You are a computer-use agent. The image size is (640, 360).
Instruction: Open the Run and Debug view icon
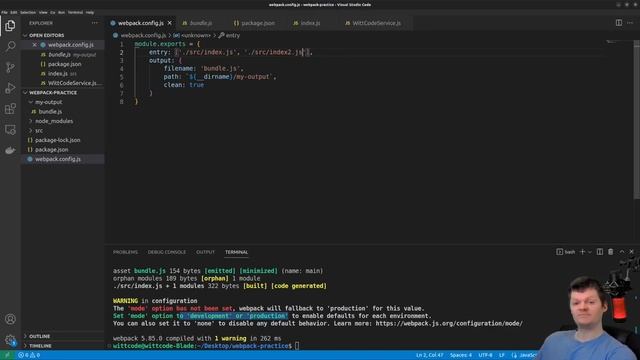pos(10,88)
